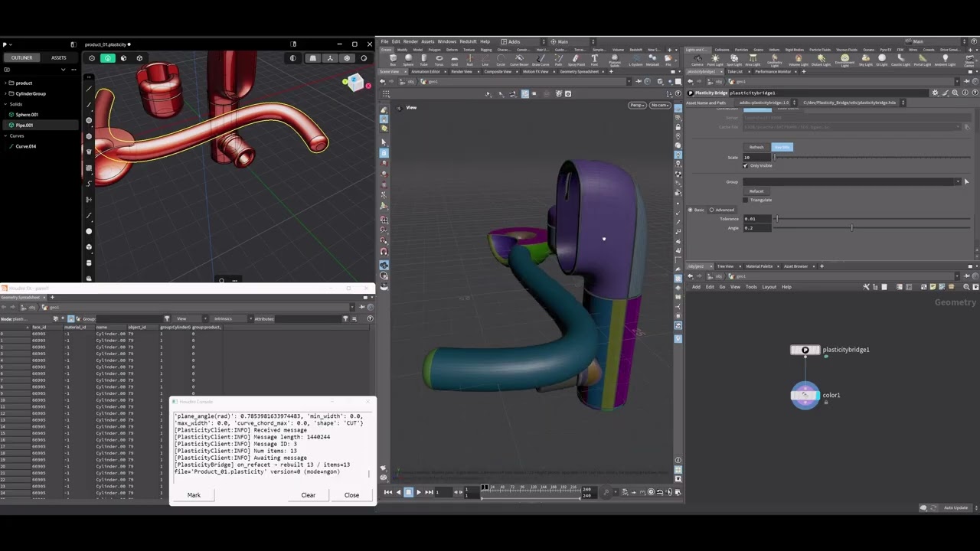Expand the product folder in Outliner
This screenshot has width=980, height=551.
click(6, 83)
